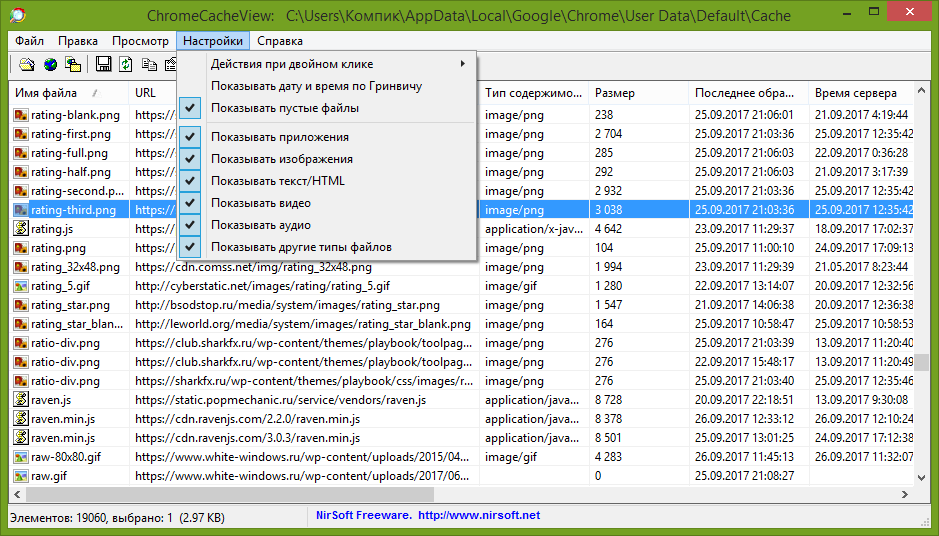Image resolution: width=939 pixels, height=536 pixels.
Task: Click the image icon beside rating-blank.png
Action: (20, 115)
